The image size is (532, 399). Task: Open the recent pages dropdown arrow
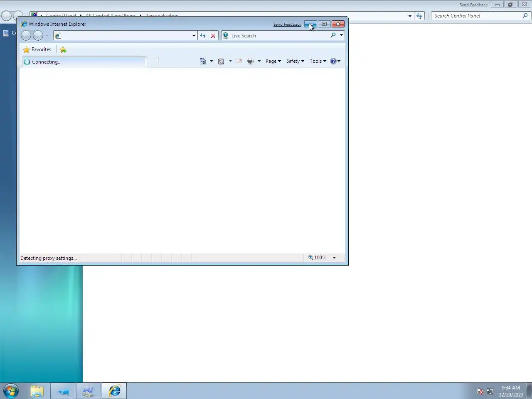(x=47, y=36)
